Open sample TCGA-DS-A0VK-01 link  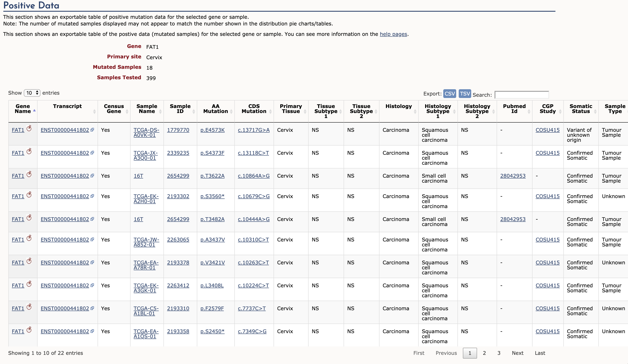point(146,133)
